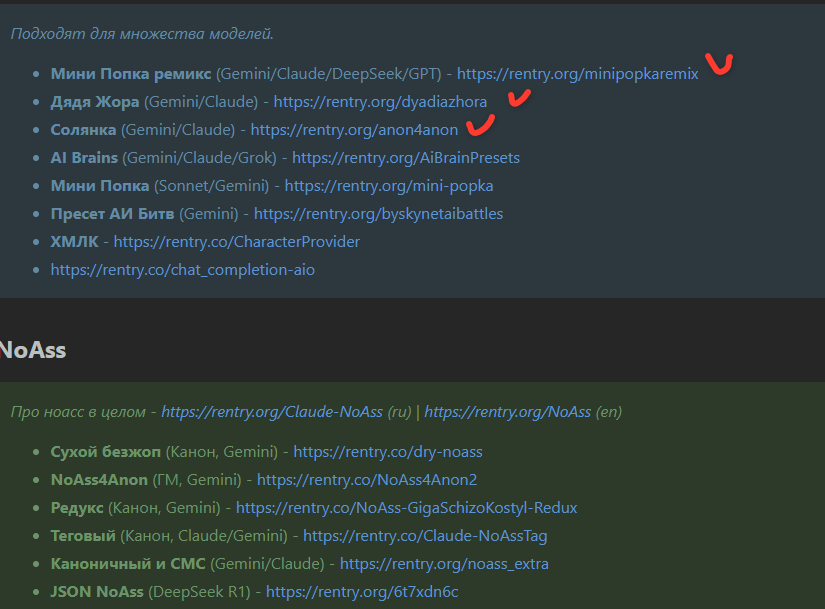Open the rentry.co/chat_completion-aio link
The image size is (825, 609).
tap(183, 269)
